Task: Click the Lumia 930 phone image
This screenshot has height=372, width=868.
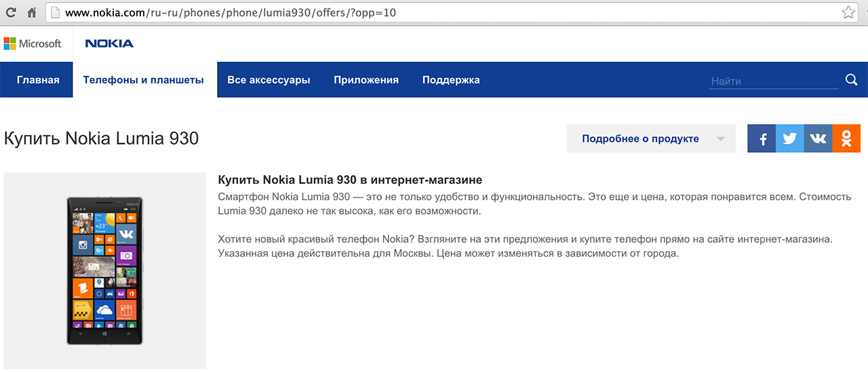Action: pyautogui.click(x=105, y=270)
